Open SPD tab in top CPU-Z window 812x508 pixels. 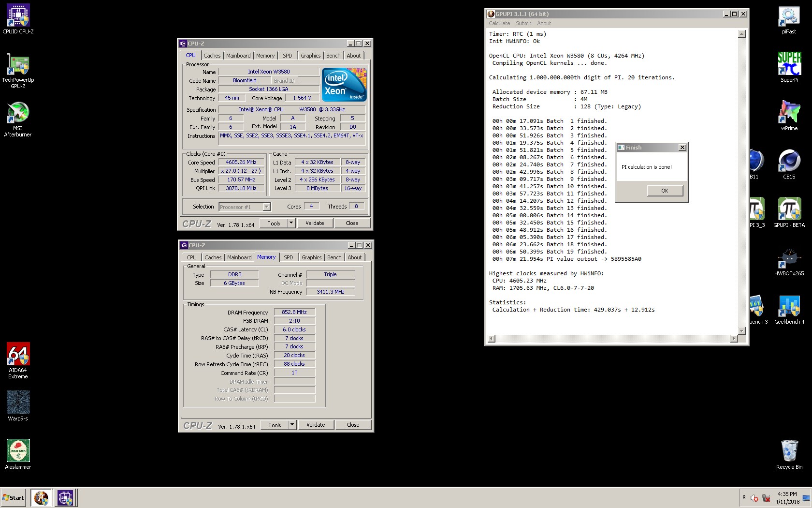coord(288,56)
